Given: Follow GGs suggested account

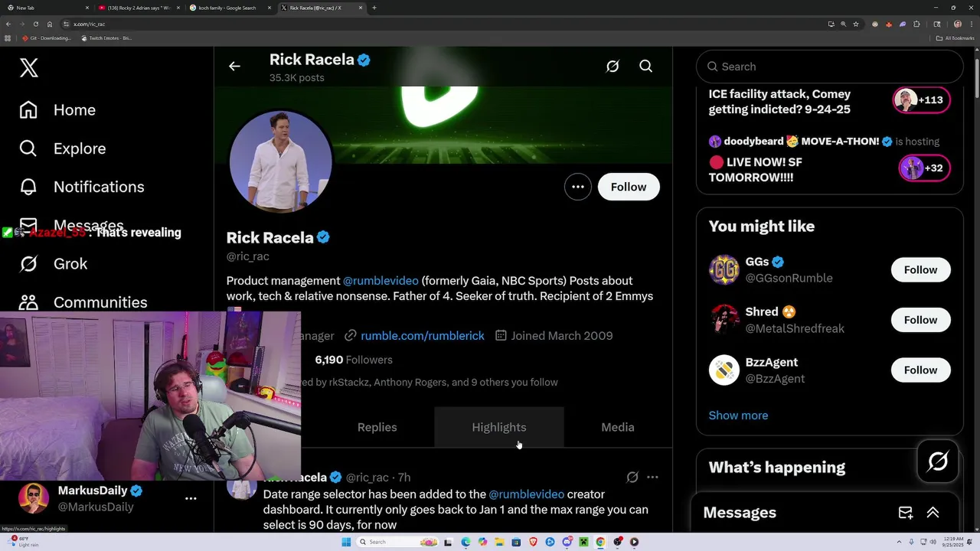Looking at the screenshot, I should (x=920, y=269).
